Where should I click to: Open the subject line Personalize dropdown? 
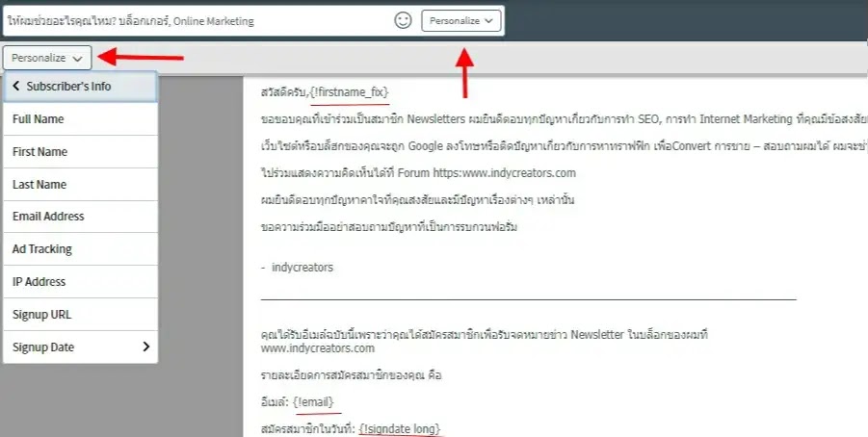pyautogui.click(x=461, y=20)
